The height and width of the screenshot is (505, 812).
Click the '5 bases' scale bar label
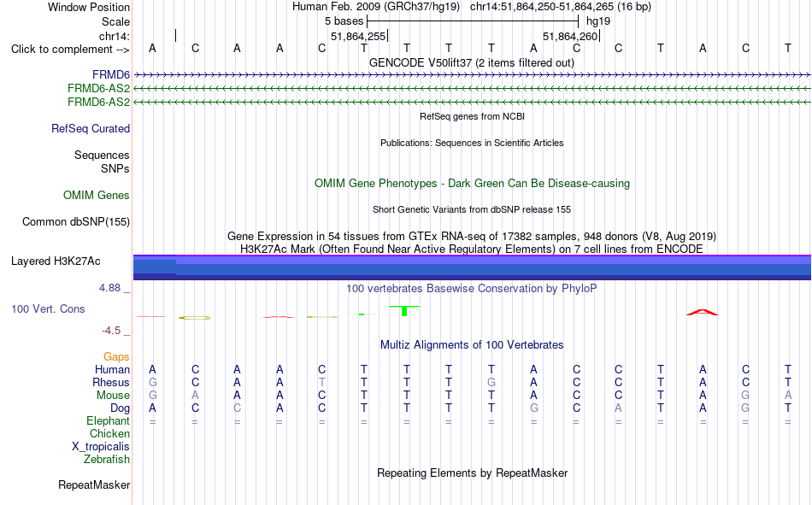(x=344, y=21)
